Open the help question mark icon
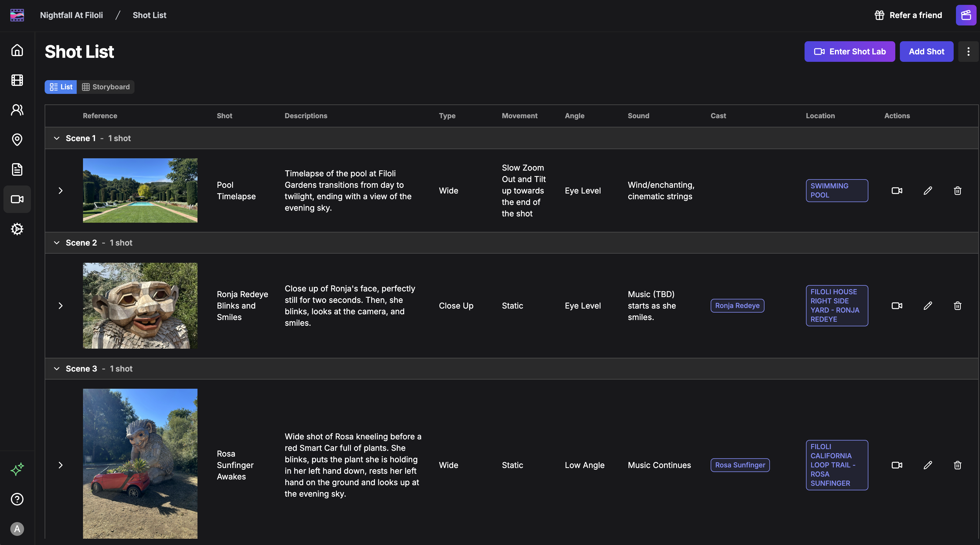980x545 pixels. coord(17,499)
